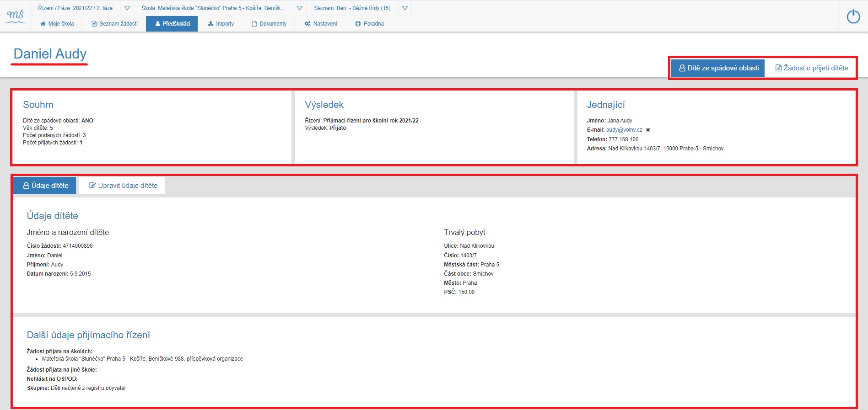
Task: Open Moje škola tab
Action: (57, 24)
